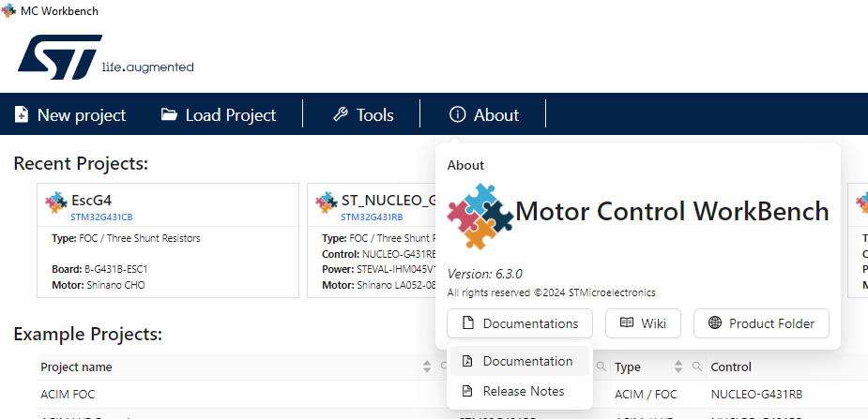Click the STM32G431CB link on EscG4 card
The width and height of the screenshot is (868, 419).
click(101, 217)
